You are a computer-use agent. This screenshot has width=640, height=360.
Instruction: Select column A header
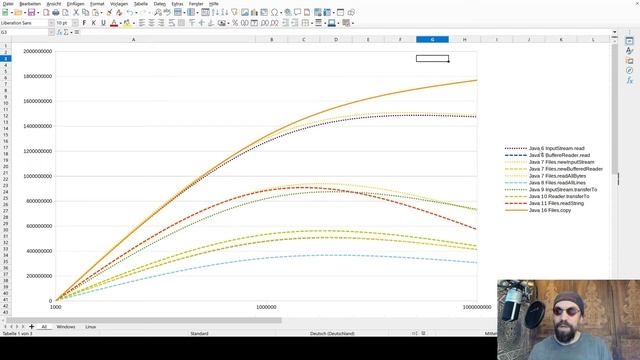(133, 40)
